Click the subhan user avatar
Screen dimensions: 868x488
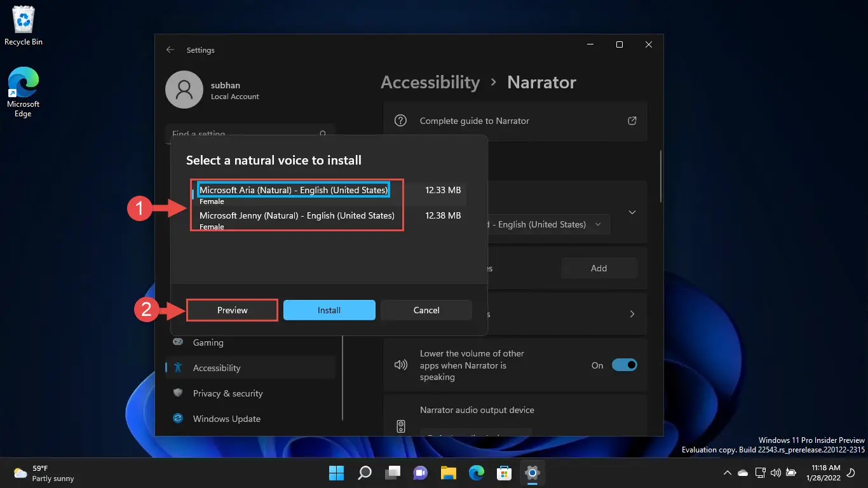[x=184, y=90]
